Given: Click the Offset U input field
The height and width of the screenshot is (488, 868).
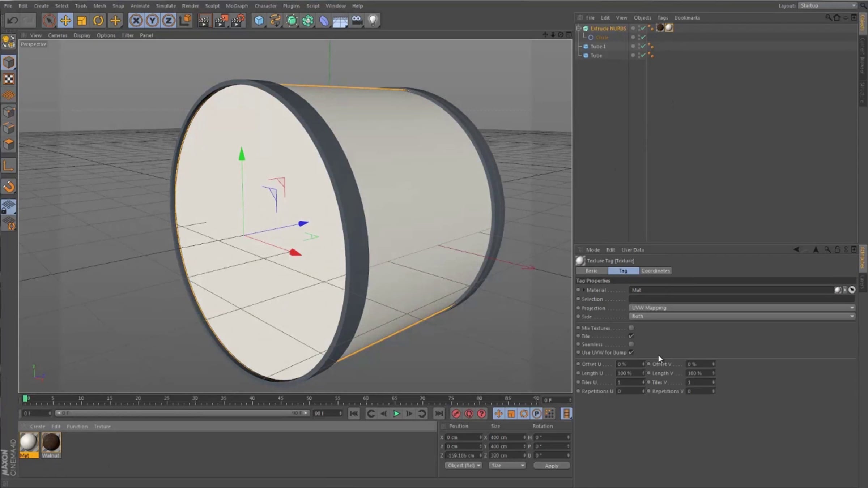Looking at the screenshot, I should click(629, 364).
